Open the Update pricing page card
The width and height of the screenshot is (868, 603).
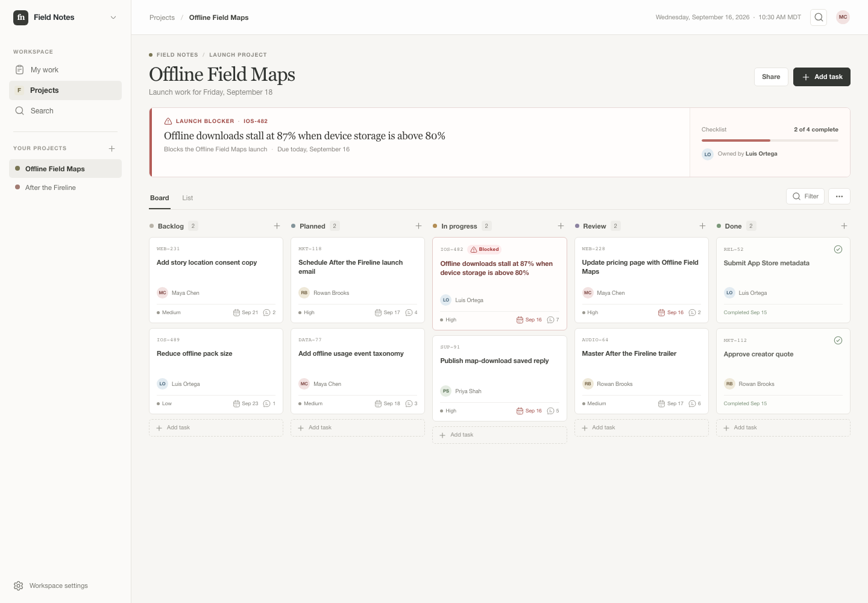pyautogui.click(x=641, y=280)
